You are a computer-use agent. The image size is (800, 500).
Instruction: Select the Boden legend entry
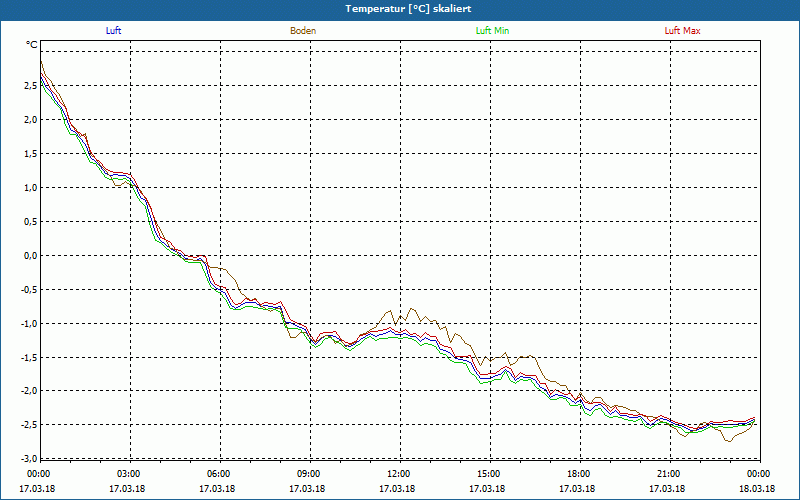tap(303, 31)
